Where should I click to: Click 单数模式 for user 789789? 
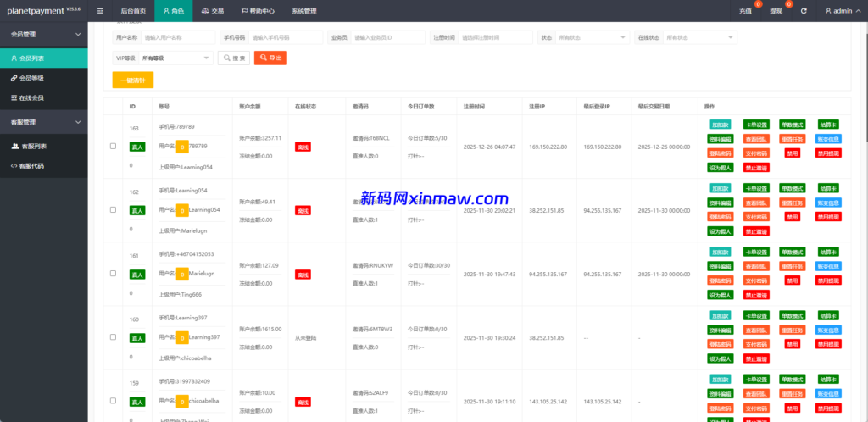tap(793, 125)
